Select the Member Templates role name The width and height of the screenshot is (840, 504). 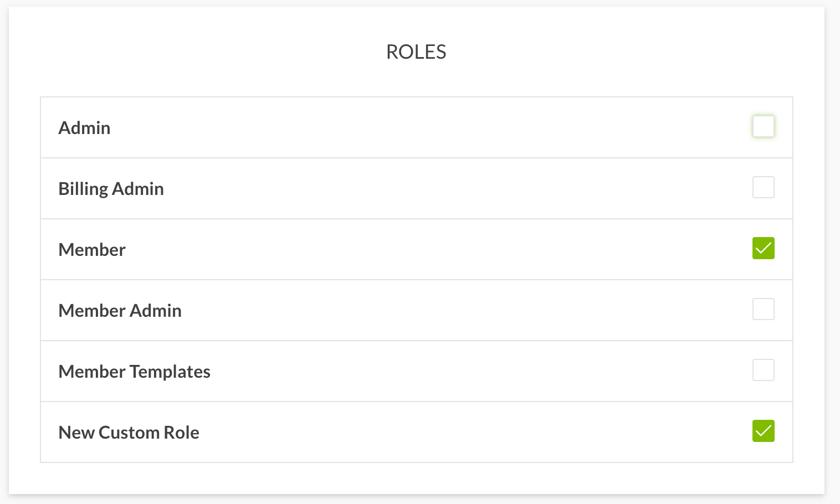134,372
